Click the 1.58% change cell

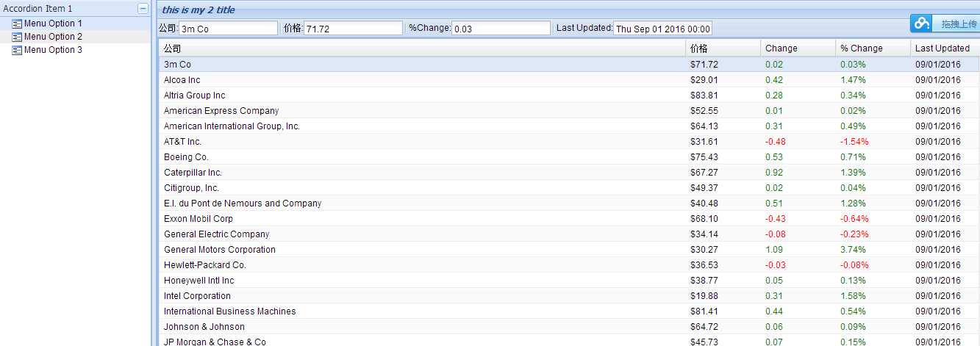click(x=854, y=296)
